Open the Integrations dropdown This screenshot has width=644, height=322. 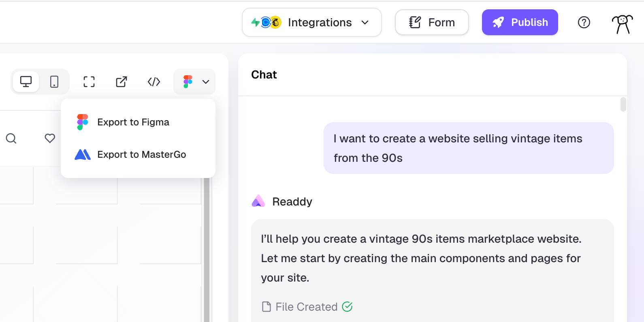point(311,22)
